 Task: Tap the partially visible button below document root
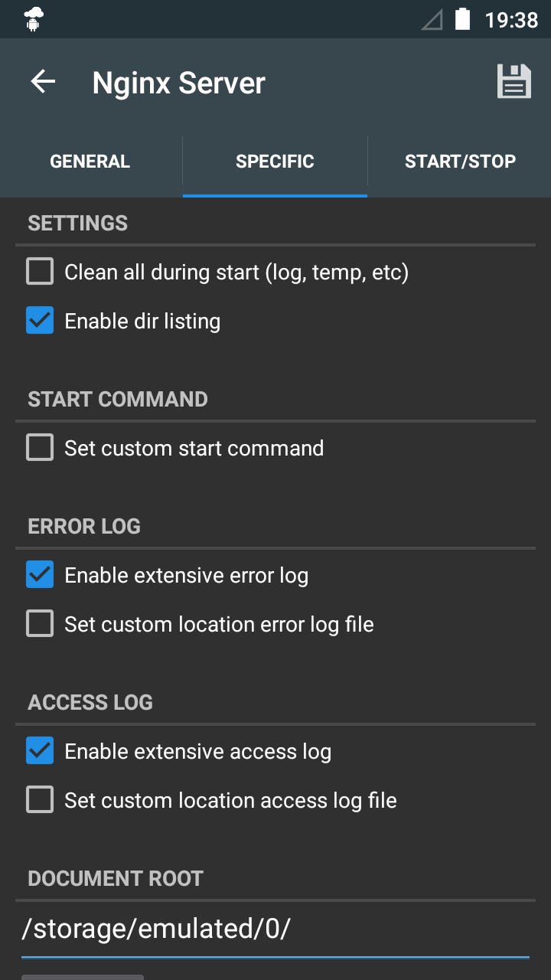click(x=83, y=977)
